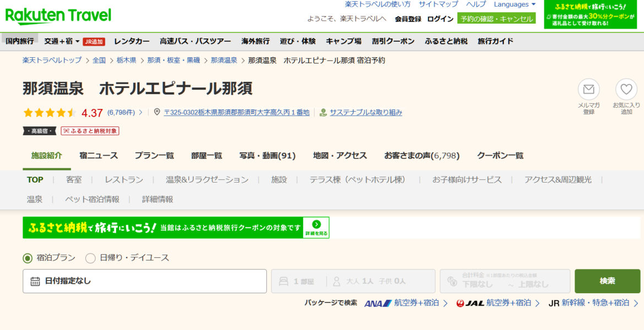Select the 宿泊プラン radio button
Viewport: 644px width, 330px height.
tap(28, 258)
